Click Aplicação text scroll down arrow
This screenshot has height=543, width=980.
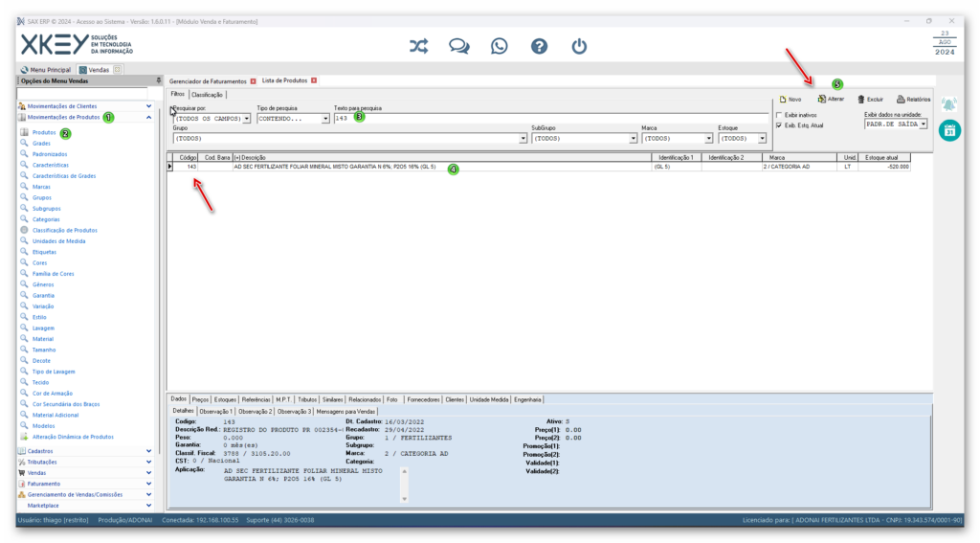tap(405, 499)
